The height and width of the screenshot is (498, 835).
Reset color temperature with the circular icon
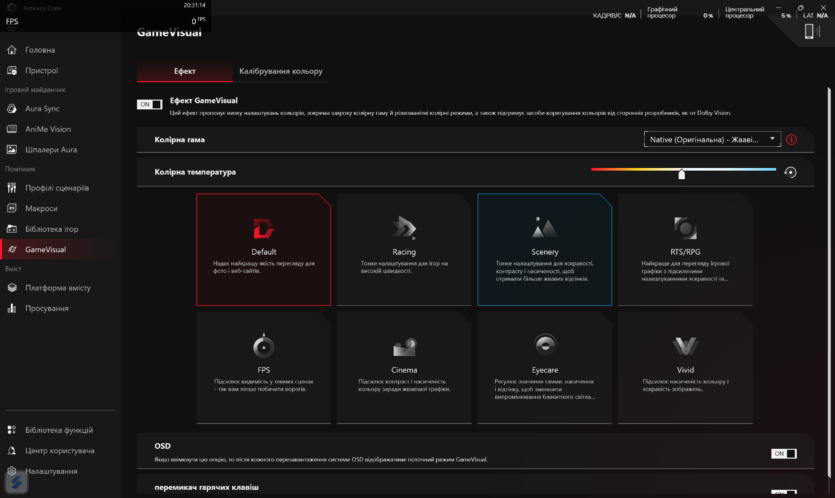(790, 172)
